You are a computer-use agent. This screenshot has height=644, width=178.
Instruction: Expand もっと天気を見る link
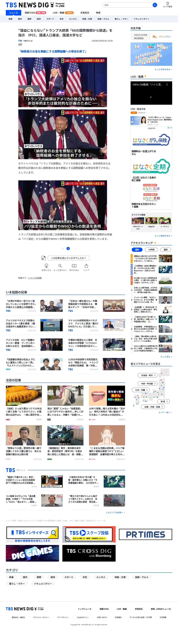click(163, 69)
